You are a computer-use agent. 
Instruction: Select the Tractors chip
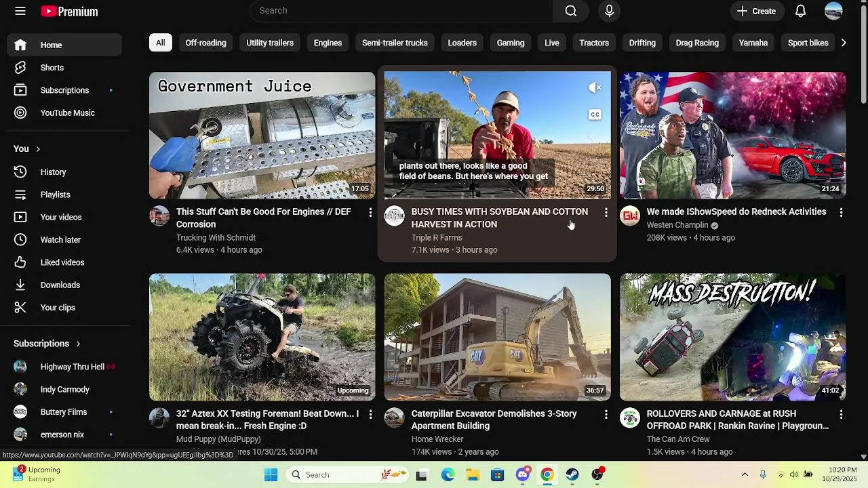[594, 43]
